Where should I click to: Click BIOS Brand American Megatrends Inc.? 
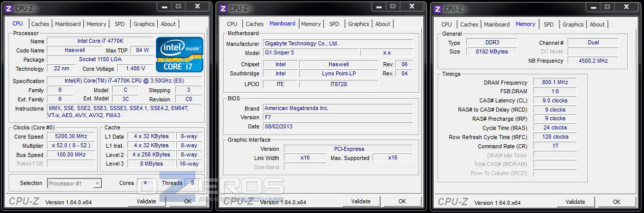[x=338, y=109]
